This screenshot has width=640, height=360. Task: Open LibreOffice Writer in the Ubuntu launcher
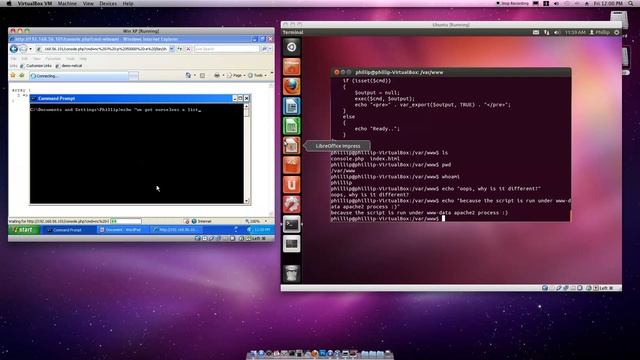[x=291, y=106]
